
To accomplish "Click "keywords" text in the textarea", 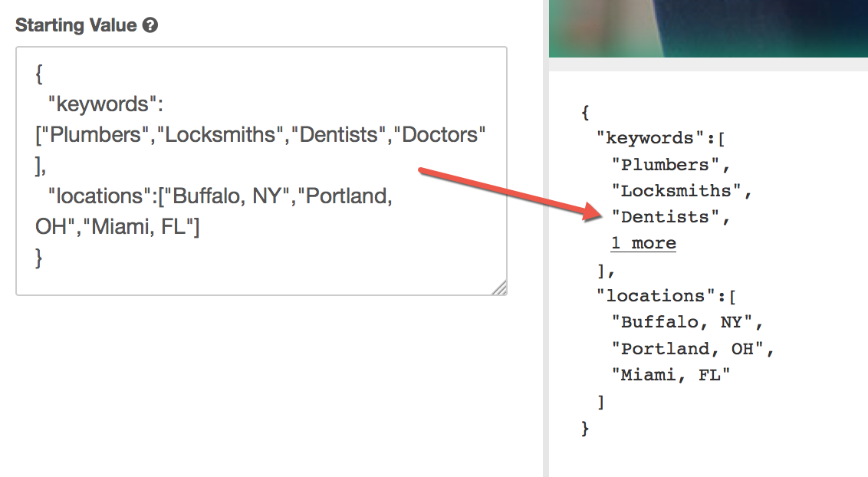I will 103,104.
